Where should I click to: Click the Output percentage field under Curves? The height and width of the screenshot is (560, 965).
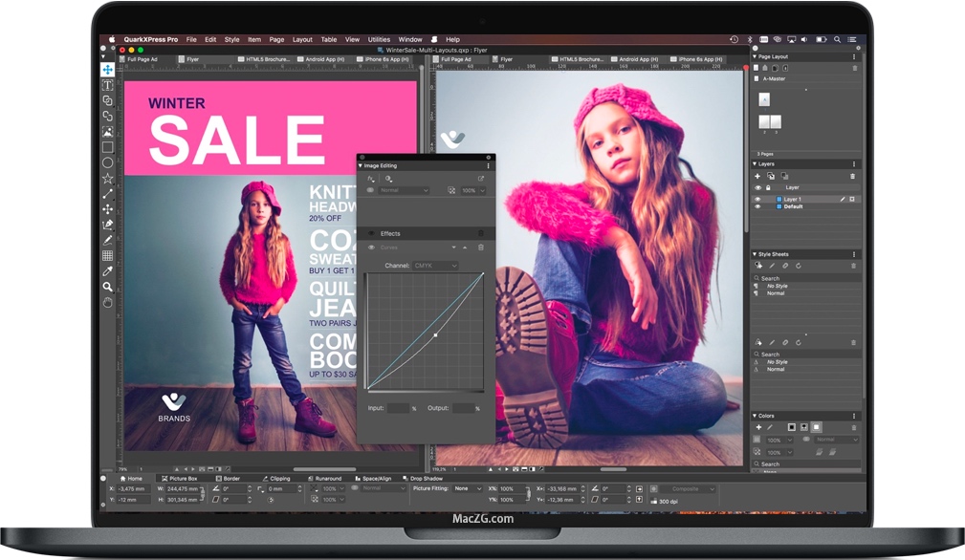(x=464, y=408)
